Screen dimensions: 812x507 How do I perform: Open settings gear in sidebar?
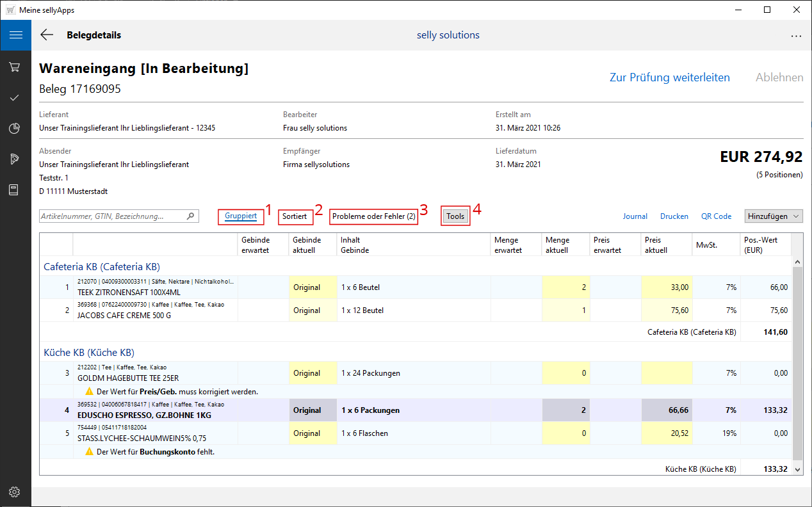click(x=15, y=492)
